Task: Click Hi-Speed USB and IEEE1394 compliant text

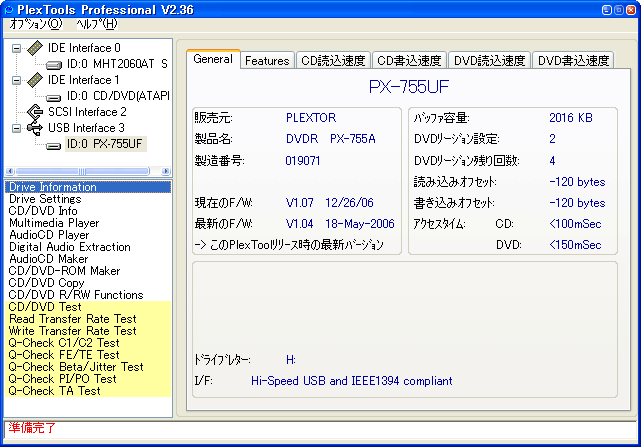Action: 352,381
